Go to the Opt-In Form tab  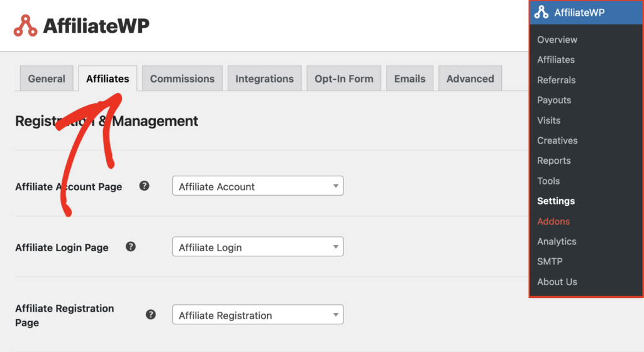344,79
